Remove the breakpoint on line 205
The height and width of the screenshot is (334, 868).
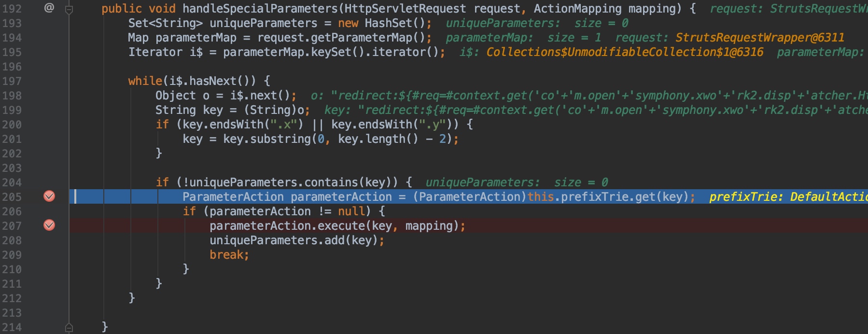coord(49,196)
